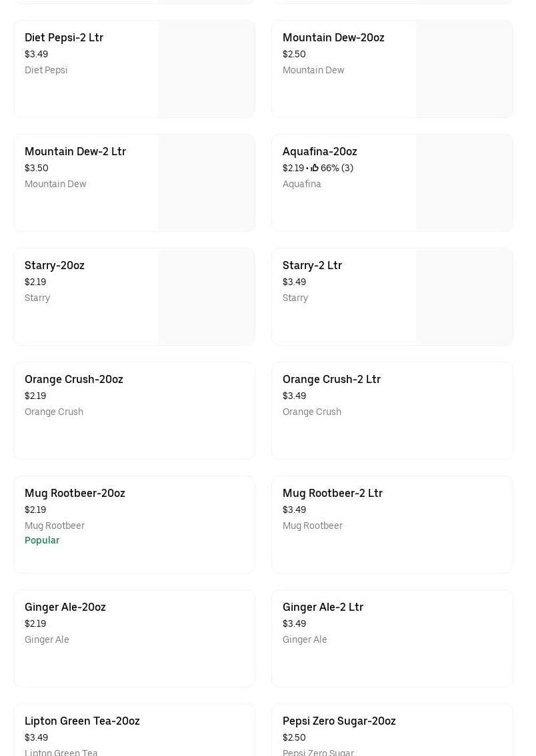This screenshot has width=536, height=756.
Task: Click the Starry-2 Ltr image thumbnail
Action: [464, 297]
